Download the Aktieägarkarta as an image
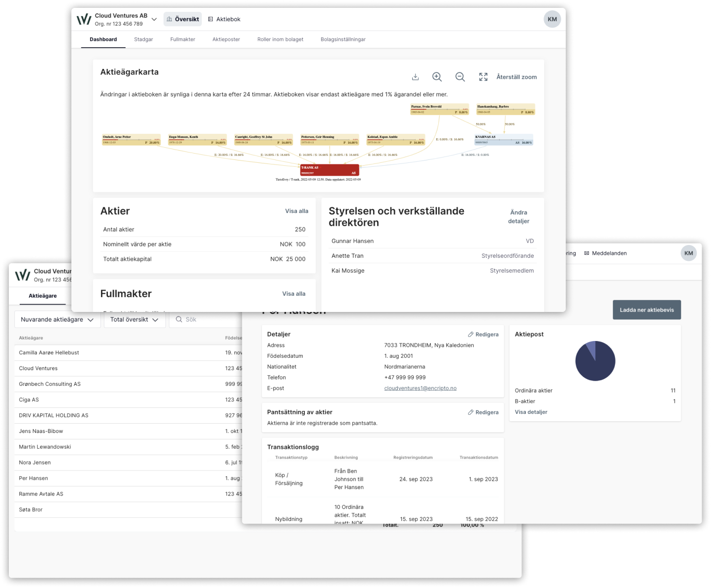The width and height of the screenshot is (711, 588). click(x=415, y=77)
